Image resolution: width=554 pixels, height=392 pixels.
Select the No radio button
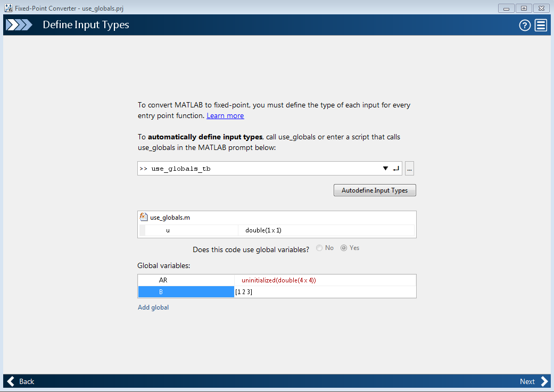point(319,248)
